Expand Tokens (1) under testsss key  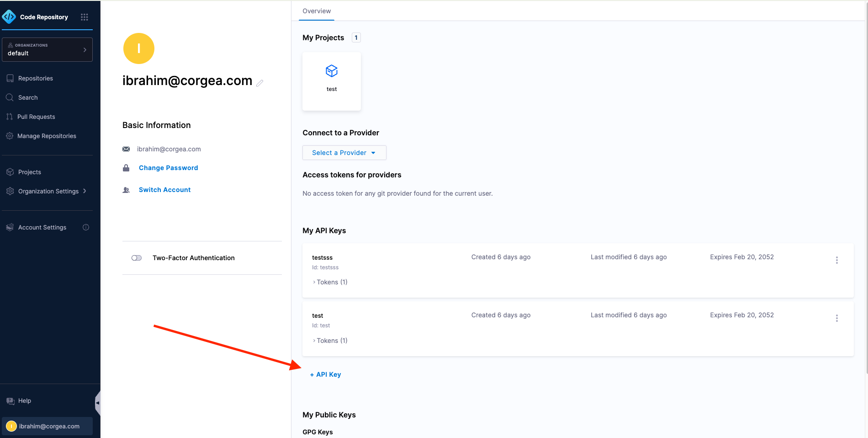click(x=330, y=282)
